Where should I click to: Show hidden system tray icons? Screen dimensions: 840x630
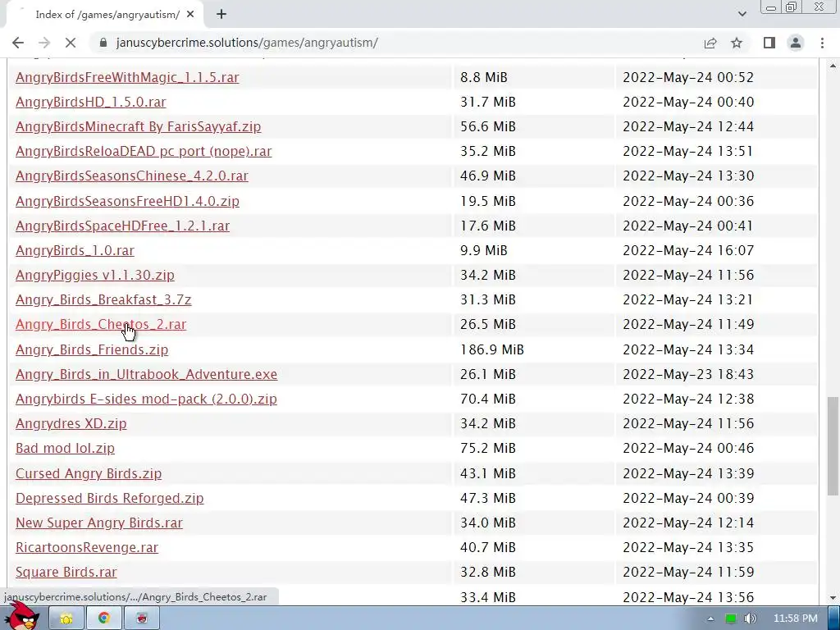(x=710, y=619)
